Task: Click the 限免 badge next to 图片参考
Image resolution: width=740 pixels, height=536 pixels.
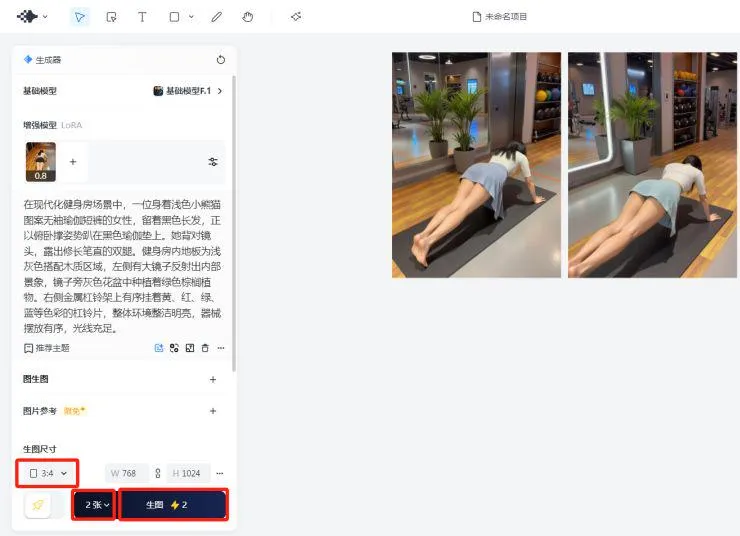Action: (74, 411)
